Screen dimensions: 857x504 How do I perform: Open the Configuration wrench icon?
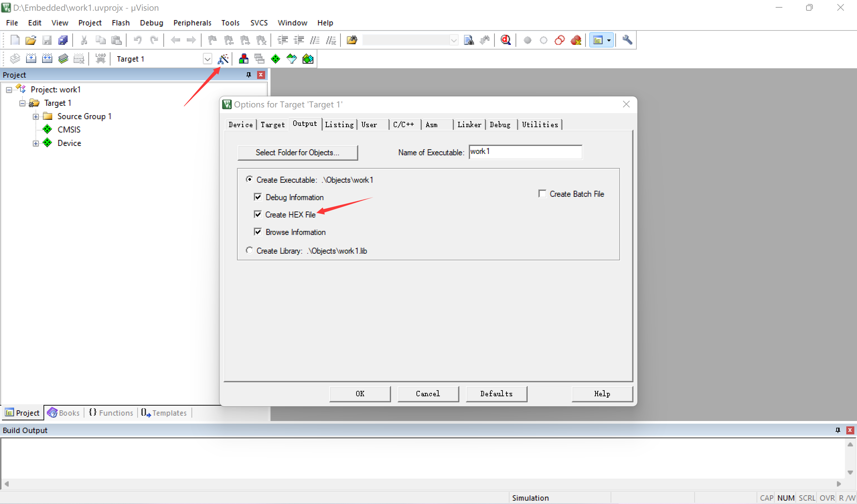(x=627, y=40)
